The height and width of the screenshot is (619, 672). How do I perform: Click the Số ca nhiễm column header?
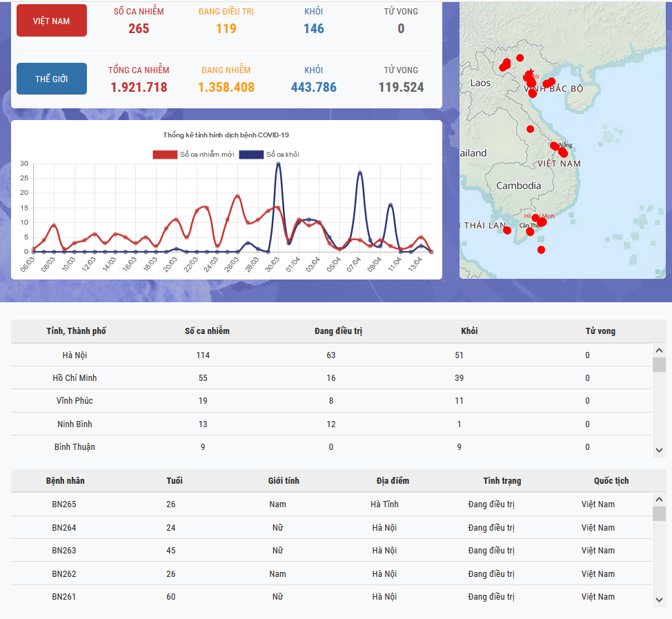point(207,331)
